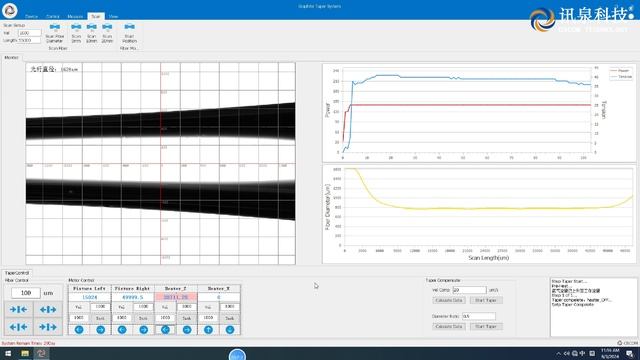640x360 pixels.
Task: Click the fiber step 100 um field
Action: pos(26,293)
